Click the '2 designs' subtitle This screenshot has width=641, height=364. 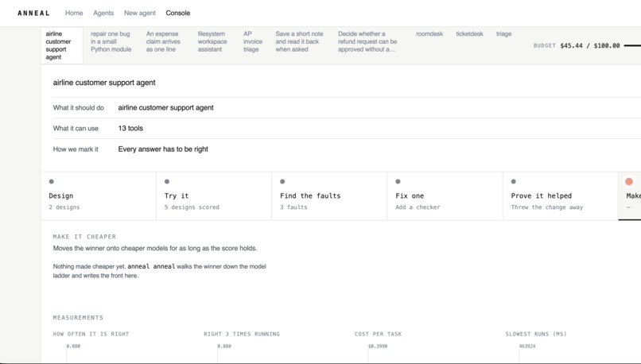click(64, 207)
